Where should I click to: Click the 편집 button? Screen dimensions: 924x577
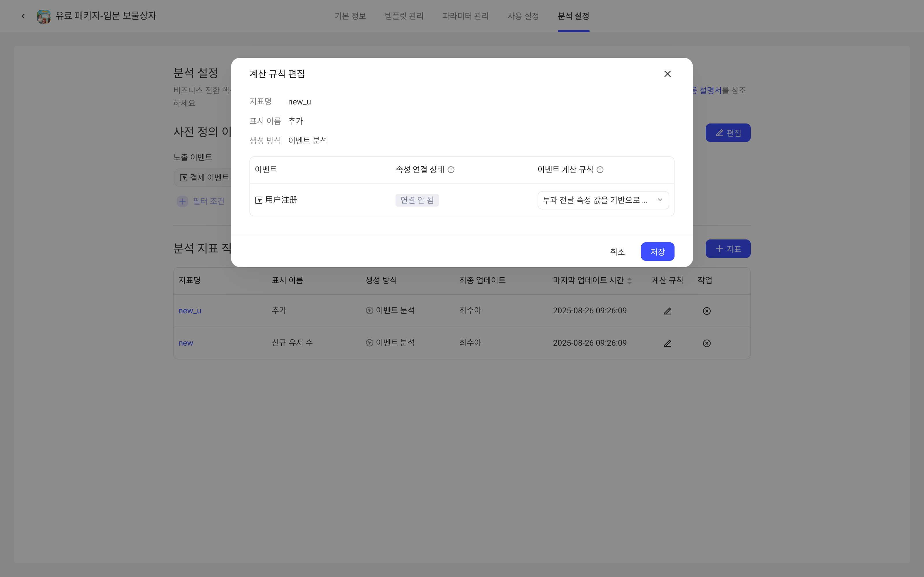point(728,133)
